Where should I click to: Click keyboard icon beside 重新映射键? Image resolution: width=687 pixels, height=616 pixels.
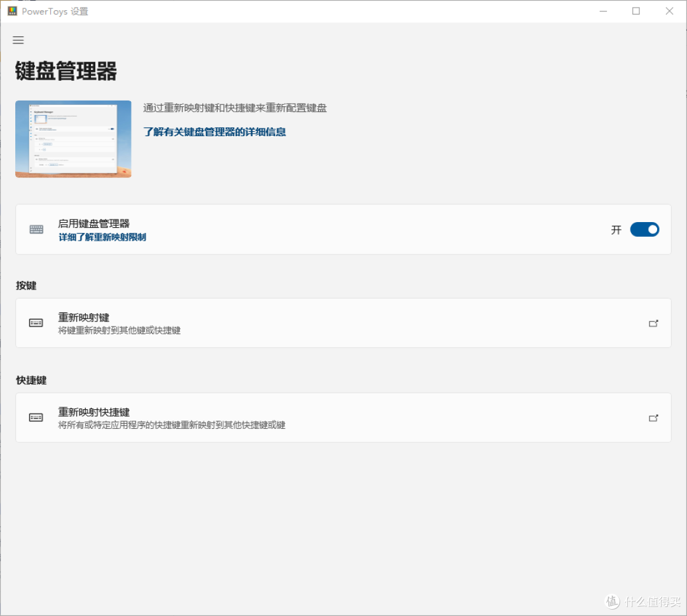[x=36, y=323]
